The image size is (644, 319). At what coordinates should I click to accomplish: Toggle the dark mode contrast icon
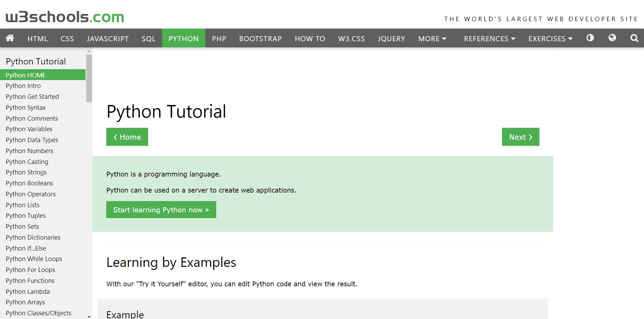pyautogui.click(x=590, y=38)
